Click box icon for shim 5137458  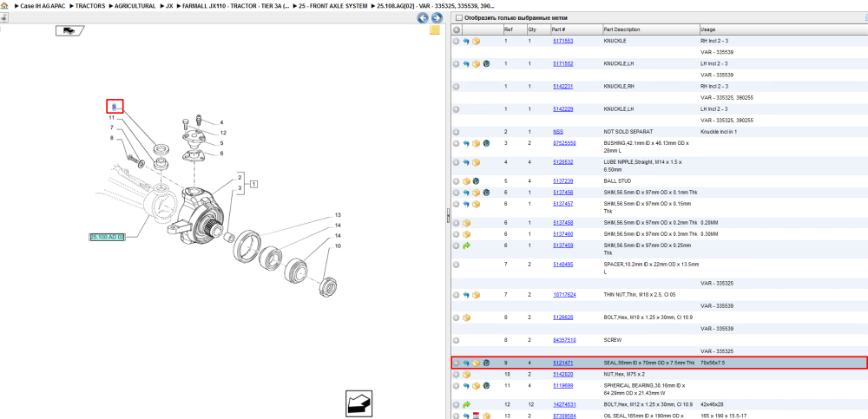466,222
